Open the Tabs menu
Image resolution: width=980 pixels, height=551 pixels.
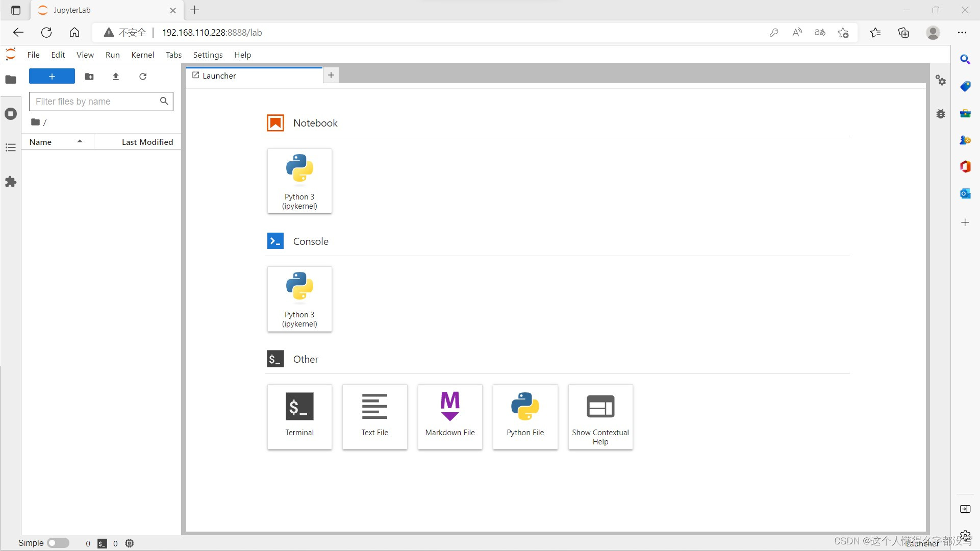coord(173,55)
